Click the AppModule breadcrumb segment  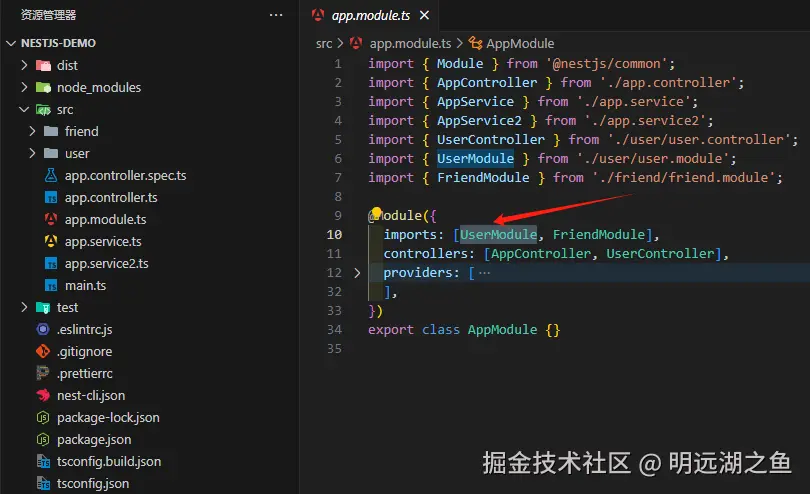tap(520, 44)
